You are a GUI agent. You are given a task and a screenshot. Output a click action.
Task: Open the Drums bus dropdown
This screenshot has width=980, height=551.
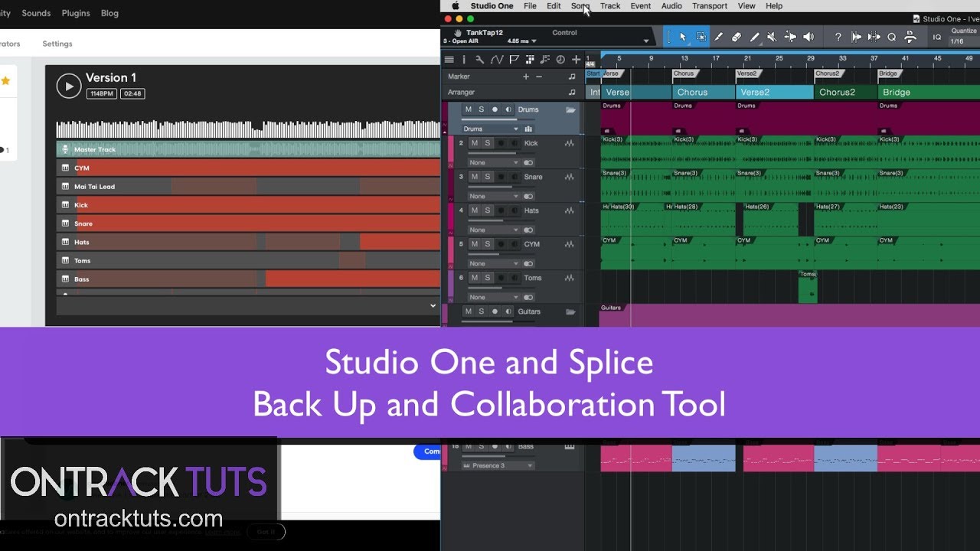tap(491, 129)
